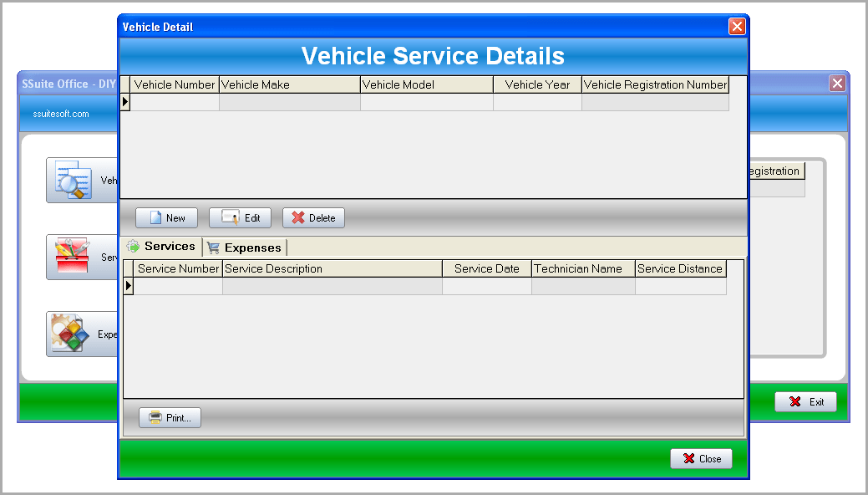Image resolution: width=868 pixels, height=495 pixels.
Task: Click the shopping cart icon on the Expenses tab
Action: coord(212,247)
